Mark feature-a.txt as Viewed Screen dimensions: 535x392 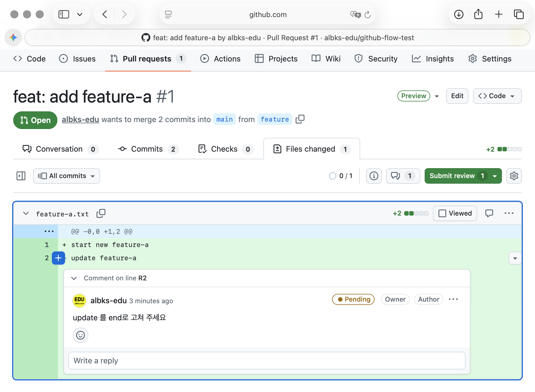[455, 213]
